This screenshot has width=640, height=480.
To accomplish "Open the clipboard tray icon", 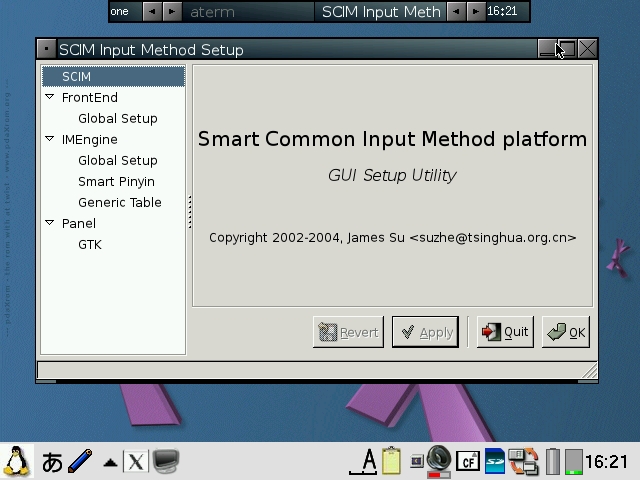I will coord(391,461).
